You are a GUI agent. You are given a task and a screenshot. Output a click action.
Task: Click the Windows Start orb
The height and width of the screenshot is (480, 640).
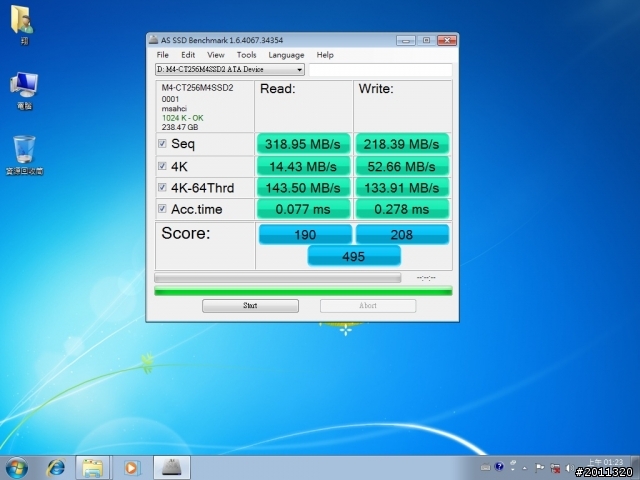click(x=17, y=468)
